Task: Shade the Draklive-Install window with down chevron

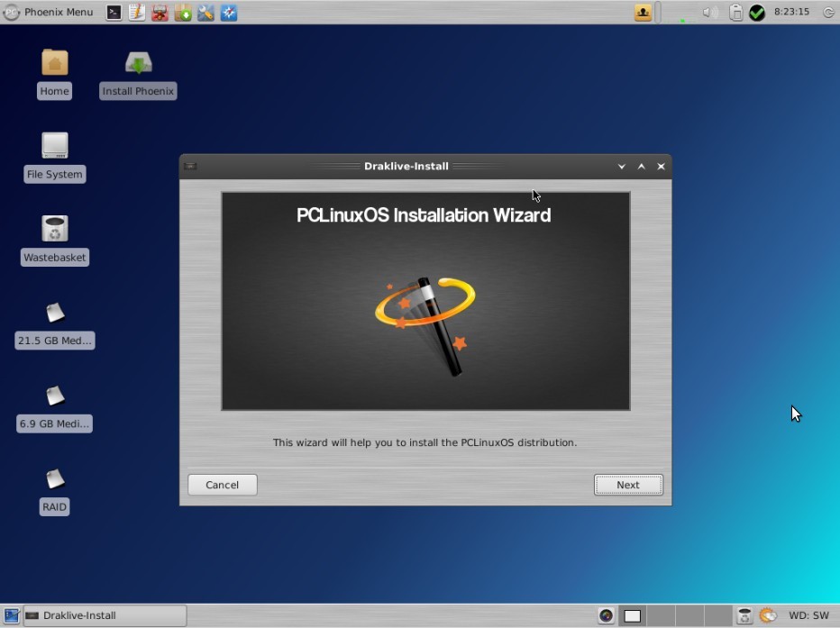Action: pos(621,167)
